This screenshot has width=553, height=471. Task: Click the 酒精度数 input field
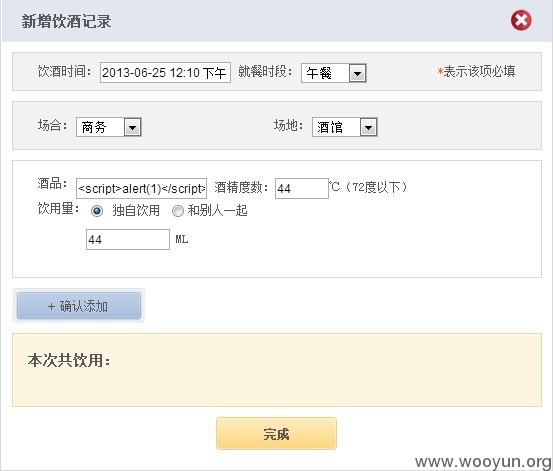(302, 188)
